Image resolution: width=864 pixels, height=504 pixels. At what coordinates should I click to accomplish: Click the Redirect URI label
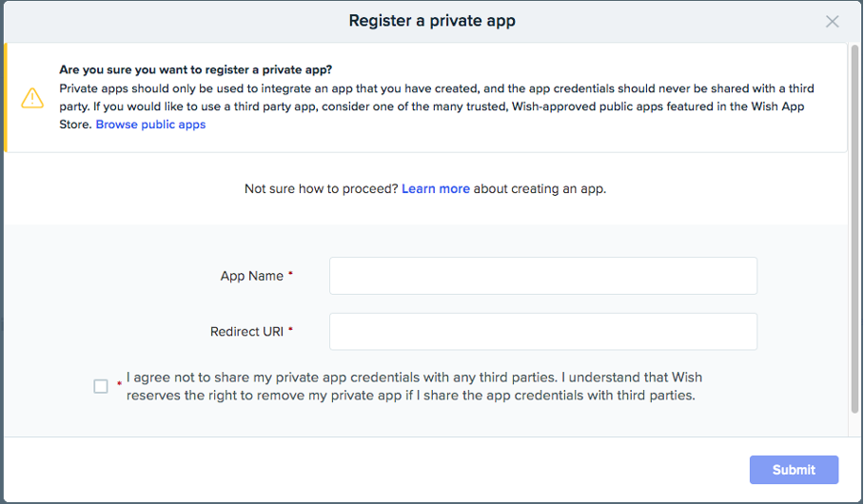click(x=246, y=332)
